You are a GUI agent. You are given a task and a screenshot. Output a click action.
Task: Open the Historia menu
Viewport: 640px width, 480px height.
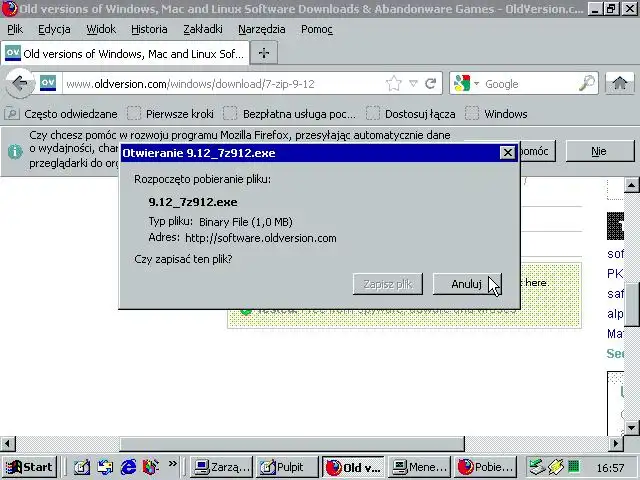click(149, 29)
